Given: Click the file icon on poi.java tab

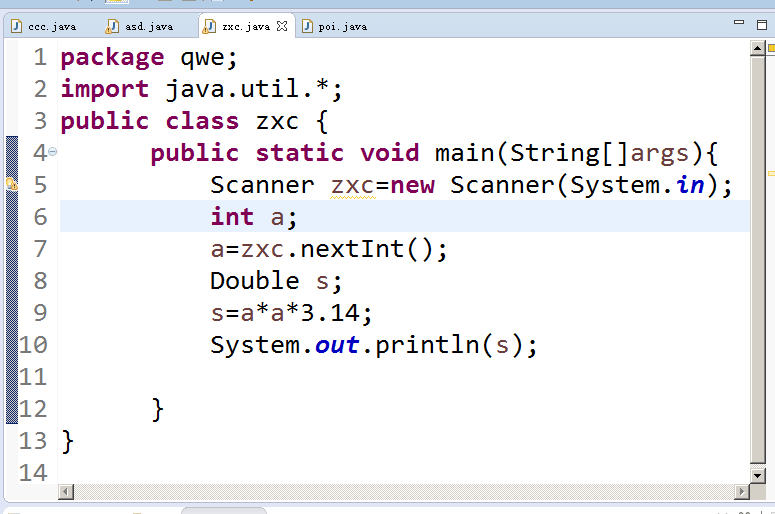Looking at the screenshot, I should (x=307, y=26).
